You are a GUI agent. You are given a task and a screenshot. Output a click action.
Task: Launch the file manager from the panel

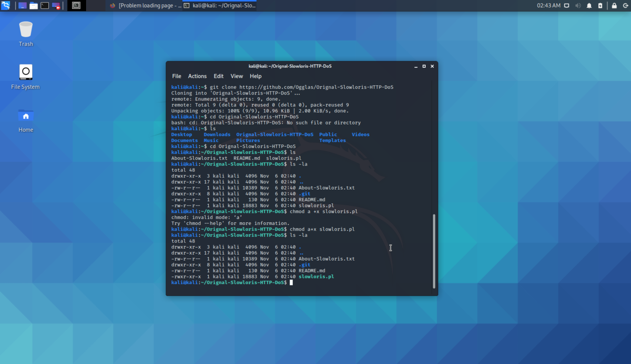34,6
